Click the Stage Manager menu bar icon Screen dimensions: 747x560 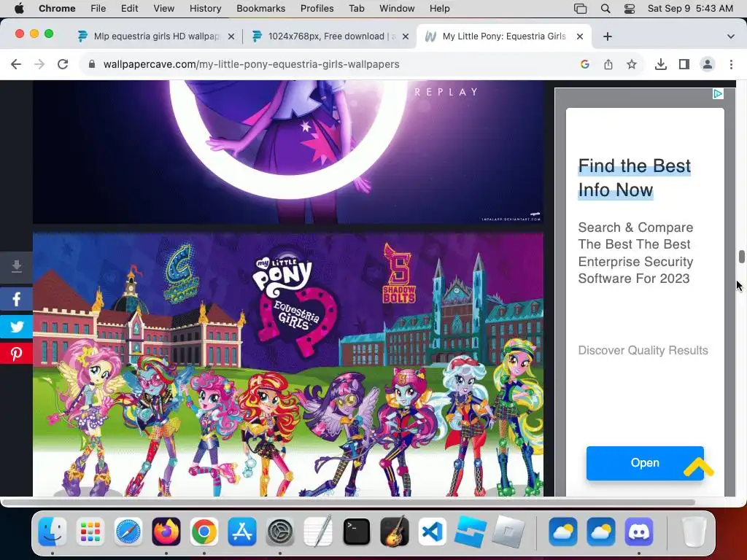pyautogui.click(x=580, y=9)
